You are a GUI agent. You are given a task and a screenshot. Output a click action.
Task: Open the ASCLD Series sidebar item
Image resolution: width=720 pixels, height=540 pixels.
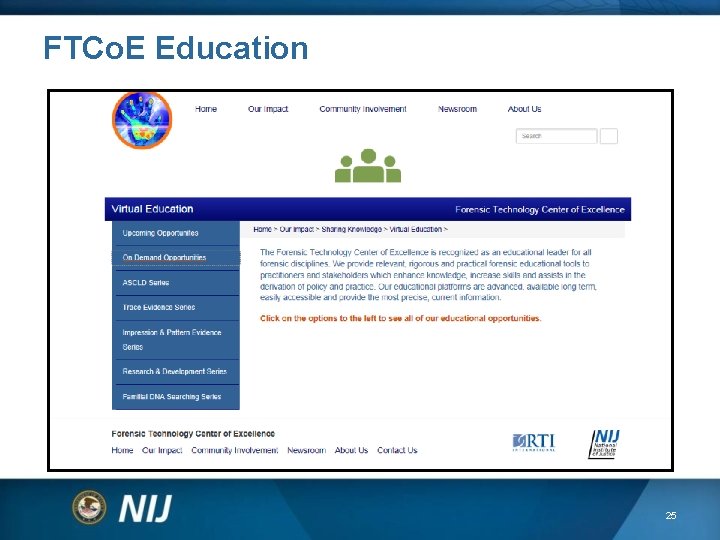click(176, 282)
